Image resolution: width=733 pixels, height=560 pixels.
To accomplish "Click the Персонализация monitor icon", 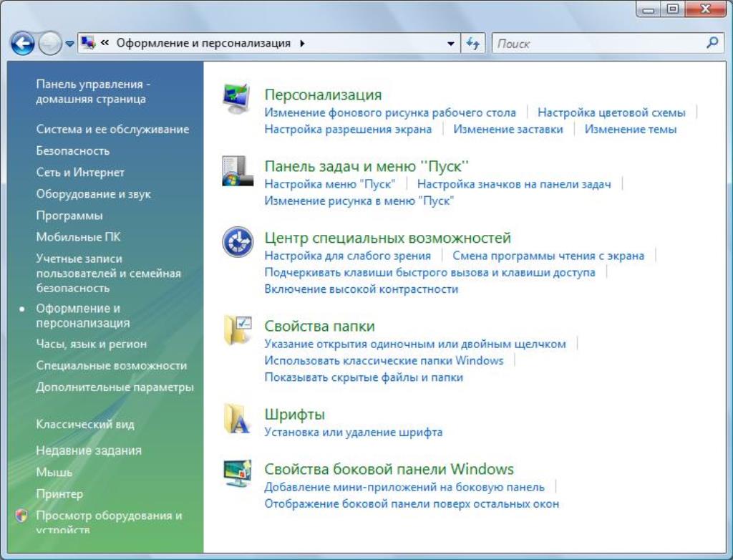I will pyautogui.click(x=237, y=99).
